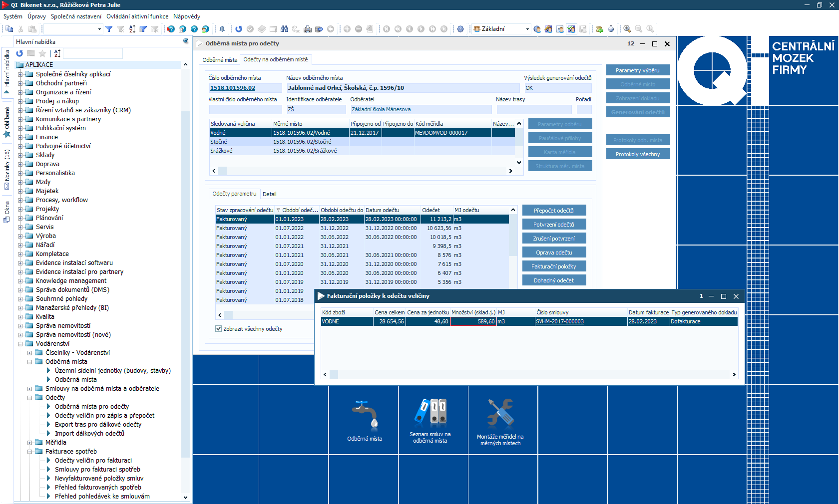Switch to the Odběrná místa tab
The image size is (839, 504).
220,60
